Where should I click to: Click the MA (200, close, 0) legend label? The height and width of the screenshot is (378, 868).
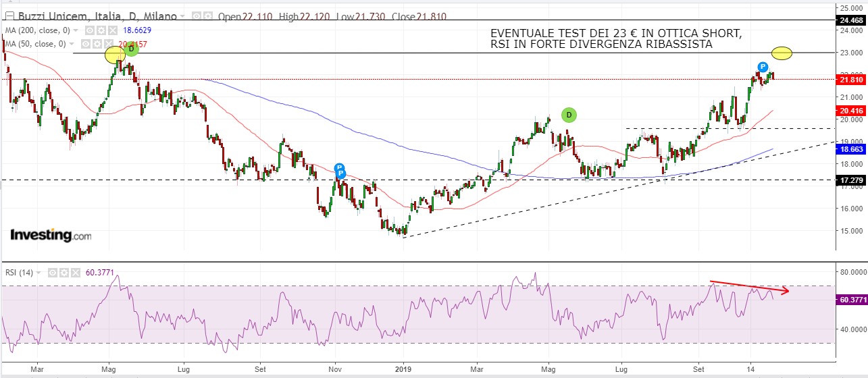38,30
